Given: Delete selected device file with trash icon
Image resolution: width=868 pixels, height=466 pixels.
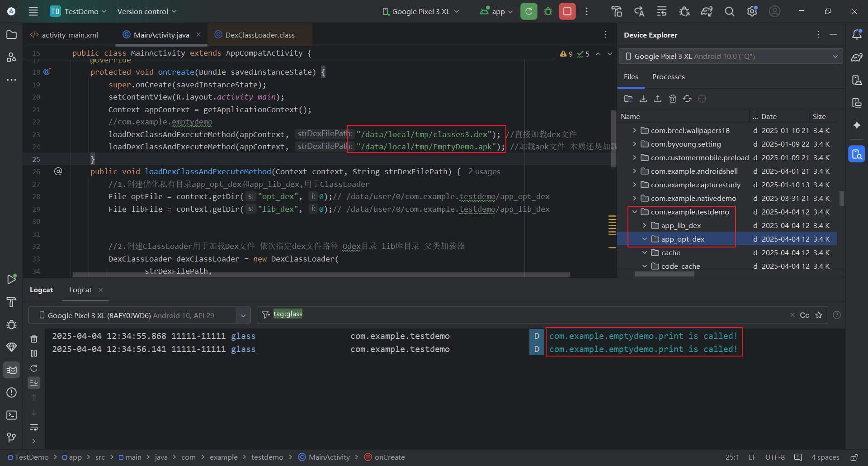Looking at the screenshot, I should pos(673,99).
